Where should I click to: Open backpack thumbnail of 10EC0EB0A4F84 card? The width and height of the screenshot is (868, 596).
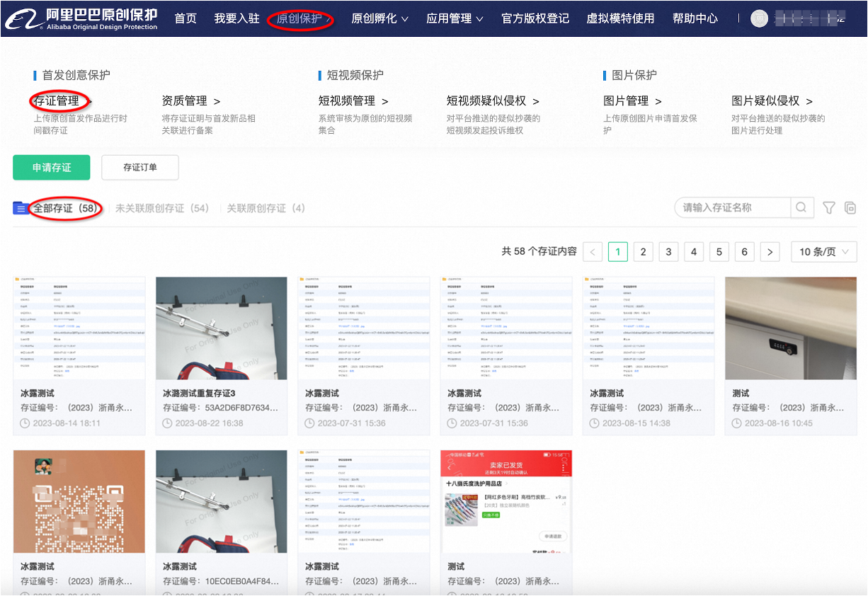[222, 501]
